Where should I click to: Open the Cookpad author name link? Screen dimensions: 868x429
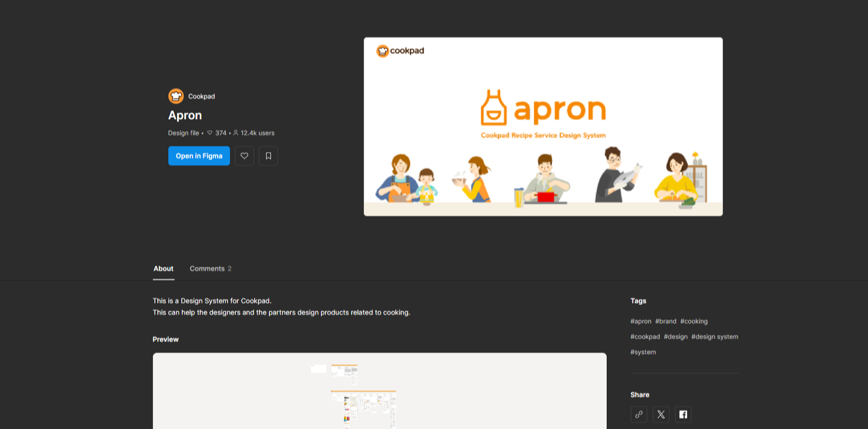click(x=201, y=96)
